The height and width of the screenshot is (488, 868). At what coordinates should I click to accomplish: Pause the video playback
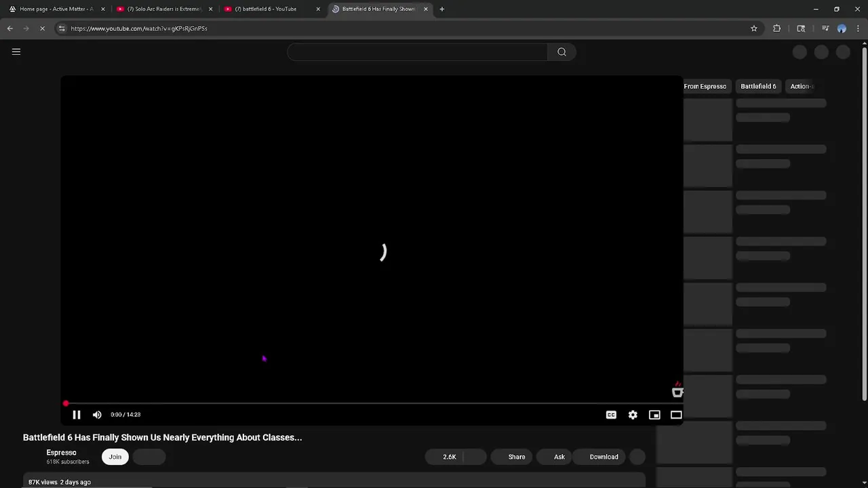click(x=77, y=415)
